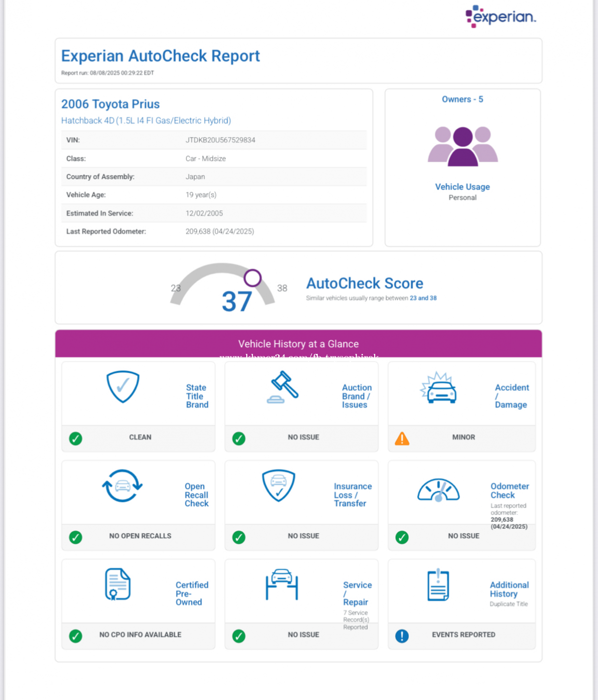The image size is (598, 700).
Task: Click the Experian logo
Action: point(501,16)
